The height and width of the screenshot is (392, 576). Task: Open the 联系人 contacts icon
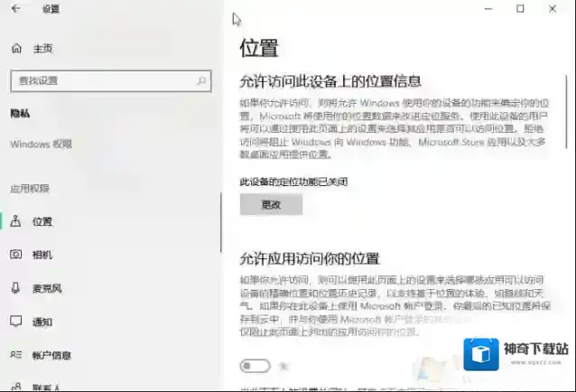pos(16,386)
